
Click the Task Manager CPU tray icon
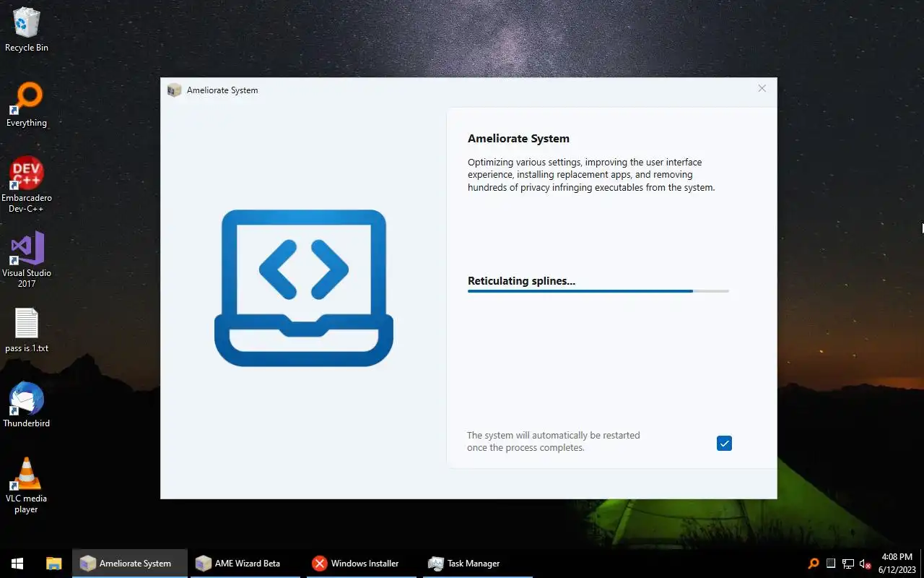pyautogui.click(x=831, y=564)
